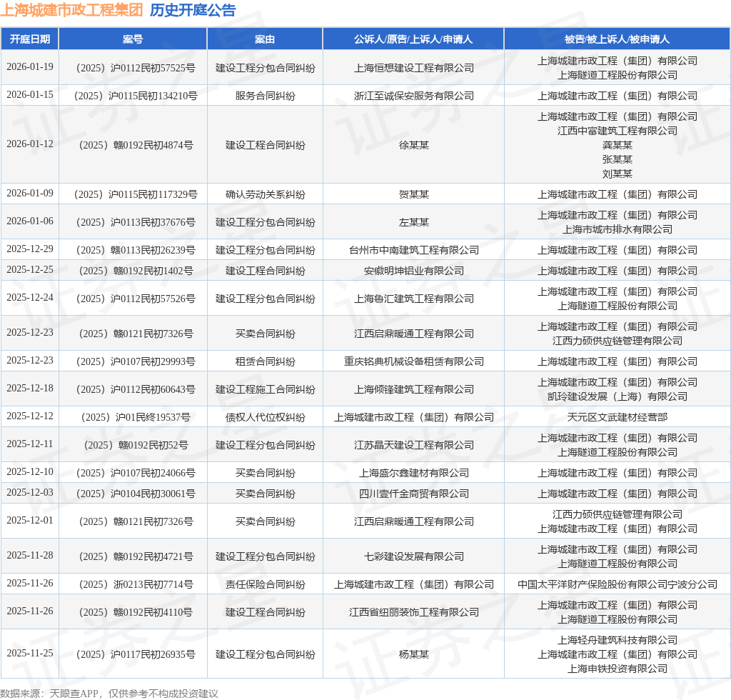This screenshot has width=731, height=700.
Task: Click the 数据来源 天眼查APP footer note
Action: (x=109, y=694)
